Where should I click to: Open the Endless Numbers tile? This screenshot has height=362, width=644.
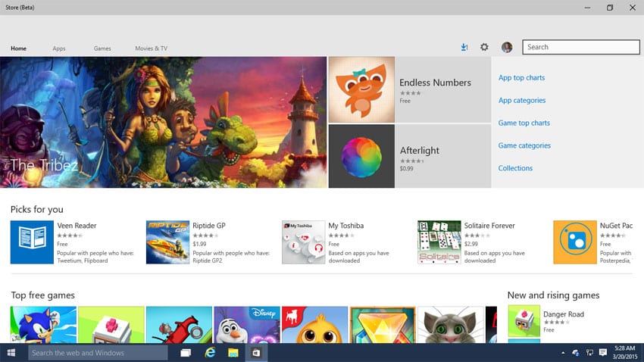click(409, 90)
